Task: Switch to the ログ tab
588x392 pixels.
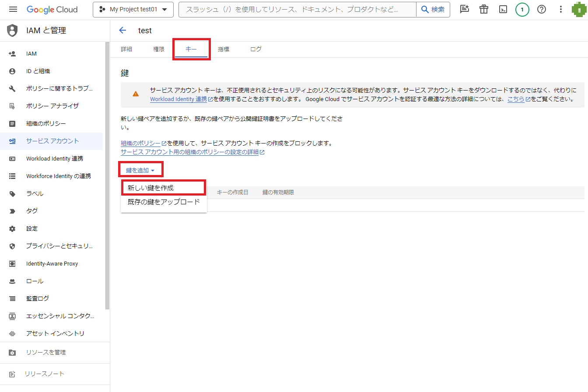Action: pos(256,49)
